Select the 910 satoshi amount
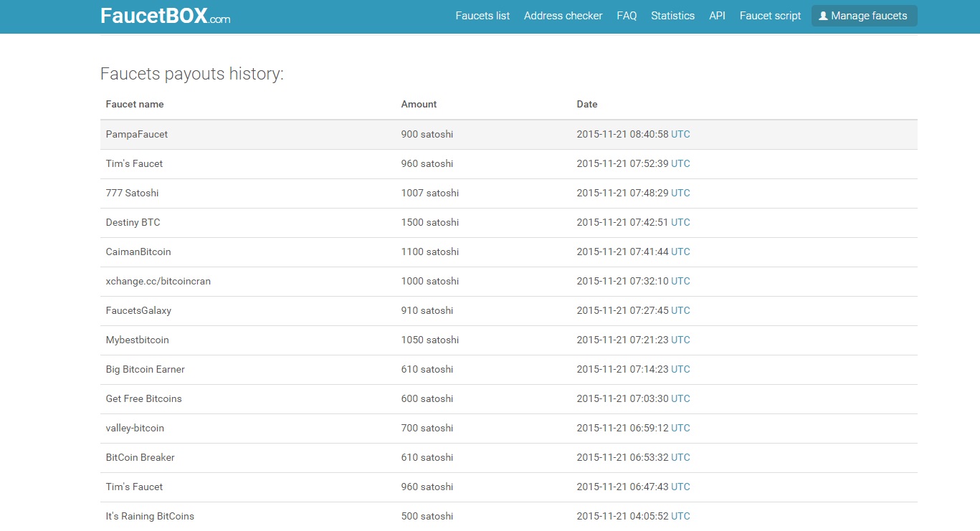The image size is (980, 531). point(427,310)
